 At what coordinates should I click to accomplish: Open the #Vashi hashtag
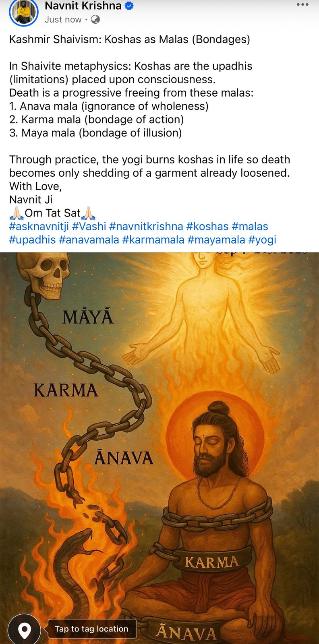pyautogui.click(x=89, y=227)
